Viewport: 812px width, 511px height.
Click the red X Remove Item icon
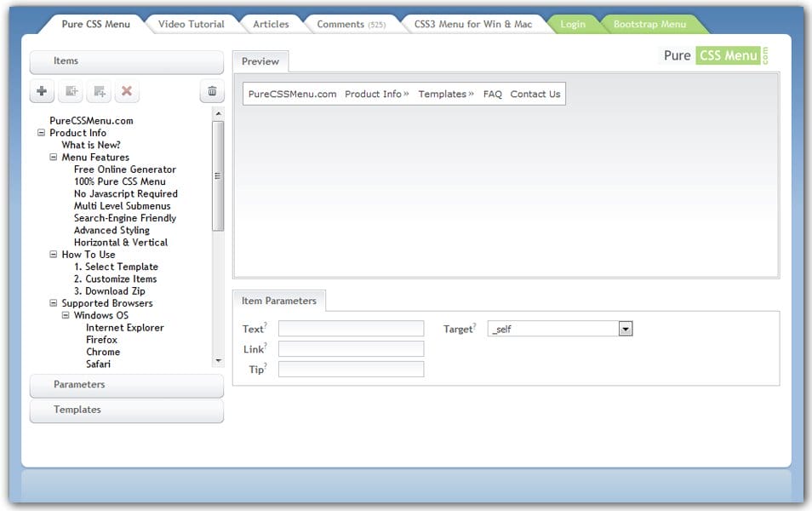[127, 91]
